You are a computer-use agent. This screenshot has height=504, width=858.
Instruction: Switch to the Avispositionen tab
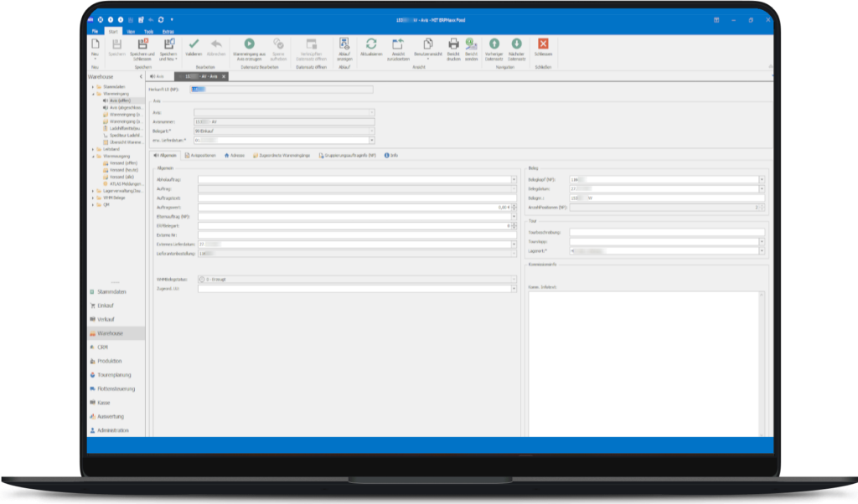tap(201, 155)
